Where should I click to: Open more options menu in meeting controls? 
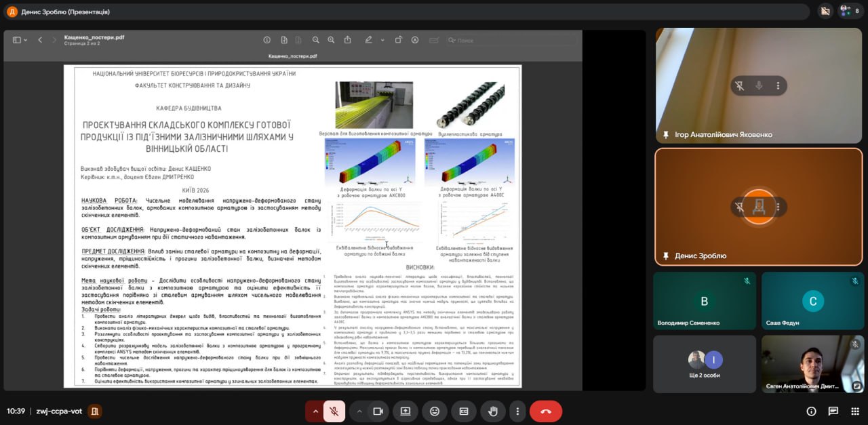click(517, 411)
